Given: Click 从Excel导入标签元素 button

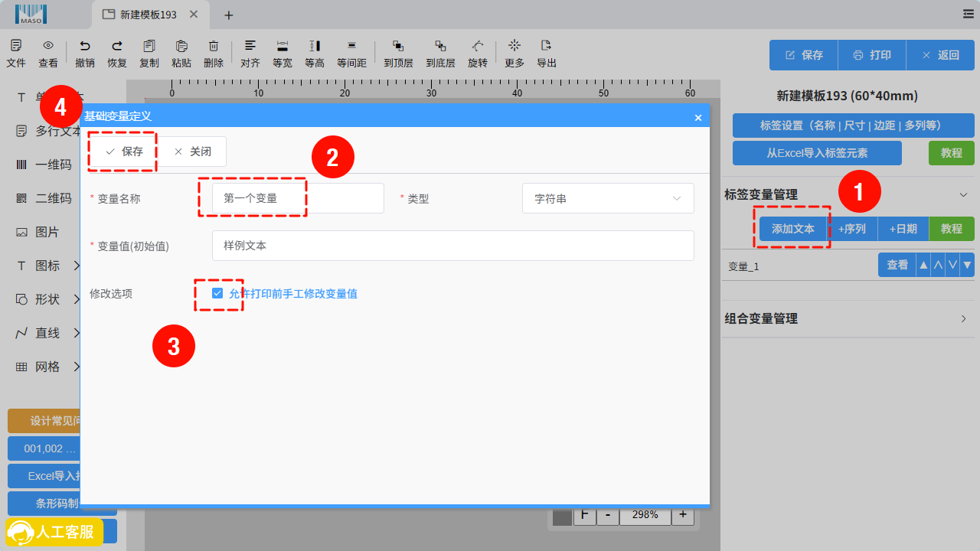Looking at the screenshot, I should coord(817,153).
